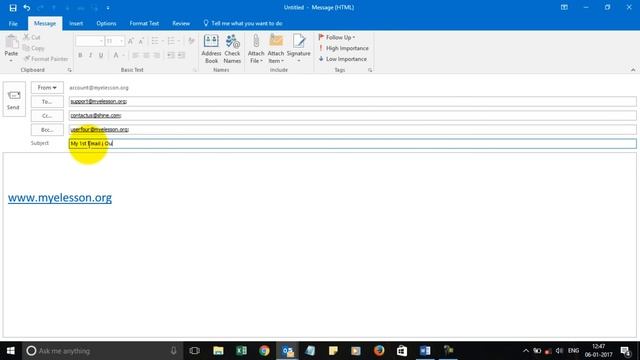Open the File menu
Viewport: 640px width, 360px height.
13,24
